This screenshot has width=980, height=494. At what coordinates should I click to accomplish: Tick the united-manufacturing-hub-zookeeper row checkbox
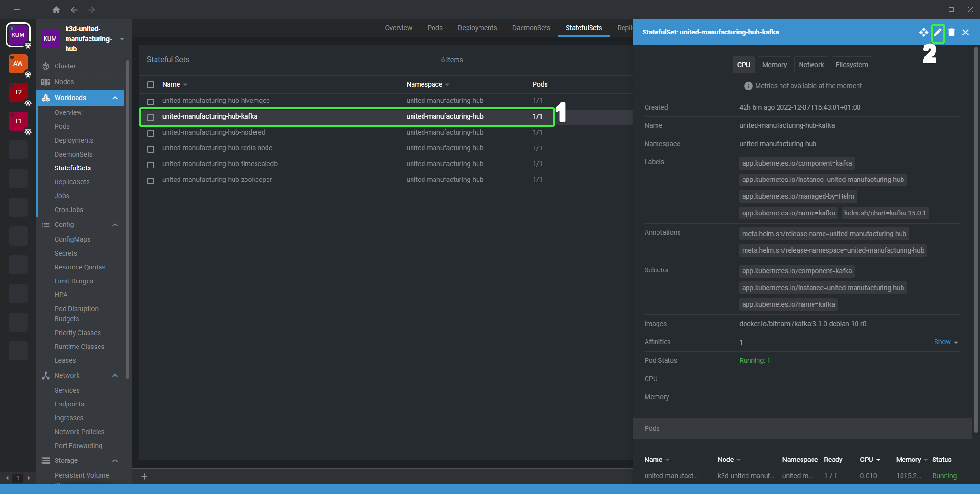pyautogui.click(x=151, y=180)
